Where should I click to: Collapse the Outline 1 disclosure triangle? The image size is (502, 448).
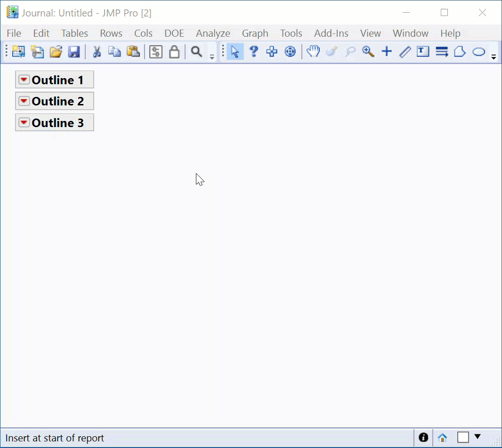[x=24, y=79]
